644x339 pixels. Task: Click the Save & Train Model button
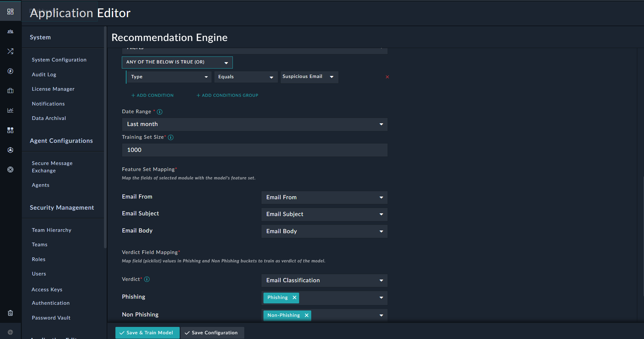(x=147, y=333)
